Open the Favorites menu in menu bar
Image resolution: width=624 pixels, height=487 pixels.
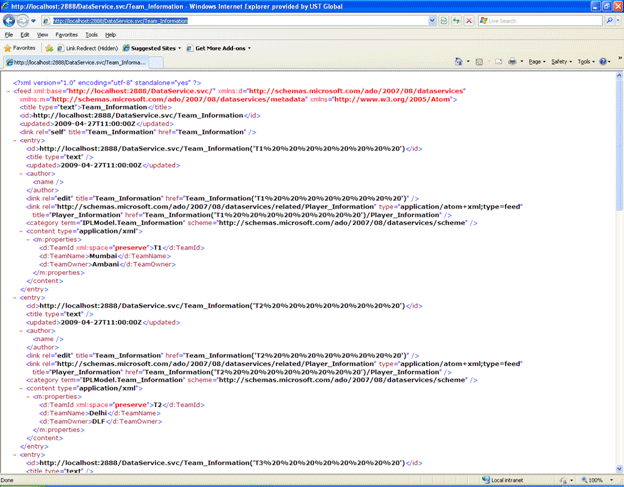(x=66, y=35)
